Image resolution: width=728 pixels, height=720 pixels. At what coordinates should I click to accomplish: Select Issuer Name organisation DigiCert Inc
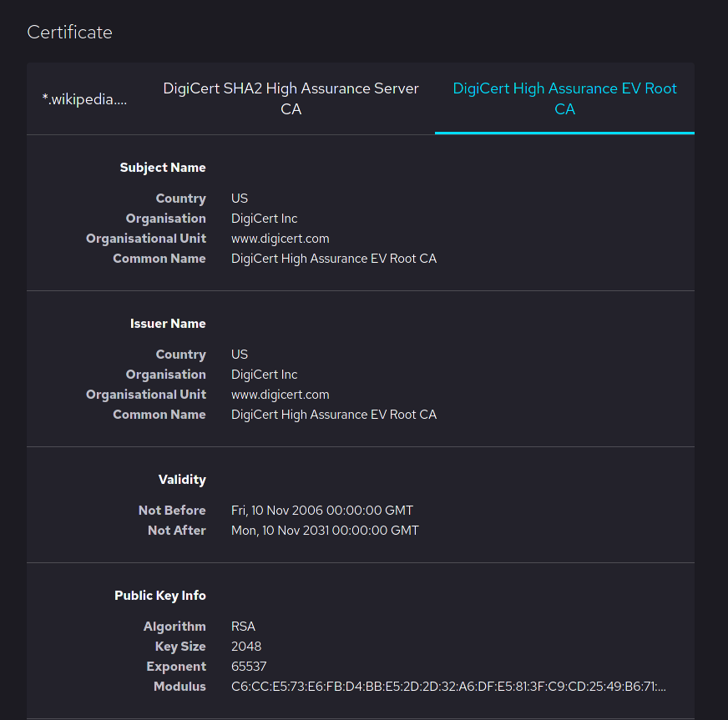pyautogui.click(x=264, y=375)
